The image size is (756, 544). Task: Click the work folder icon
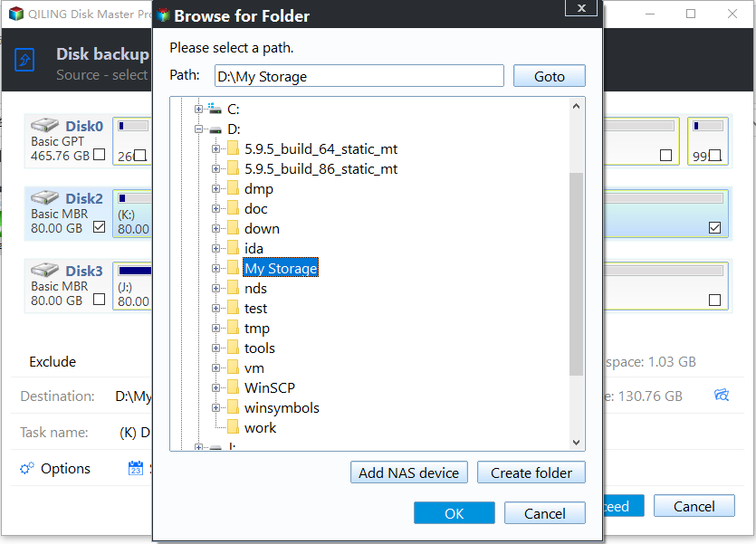coord(233,426)
